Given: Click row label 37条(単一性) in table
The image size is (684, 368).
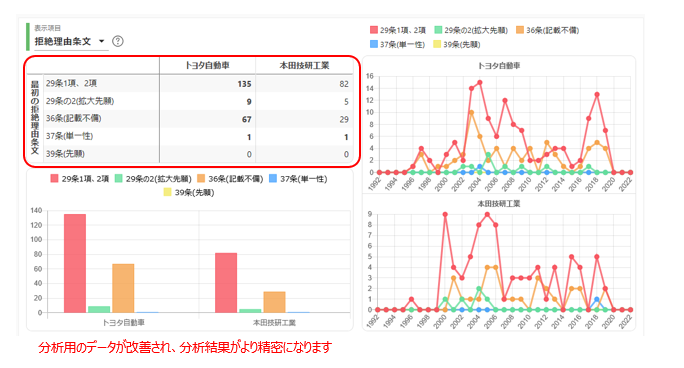Looking at the screenshot, I should [69, 136].
